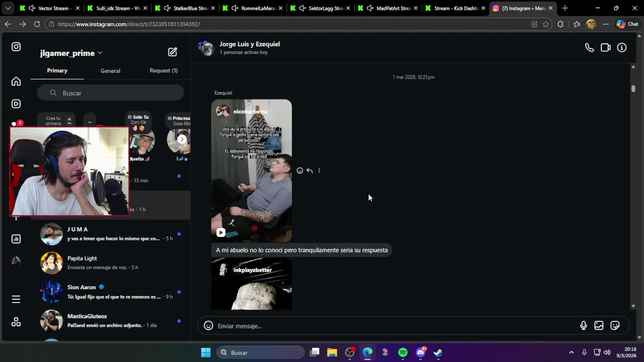
Task: Record a voice clip with microphone icon
Action: tap(583, 326)
